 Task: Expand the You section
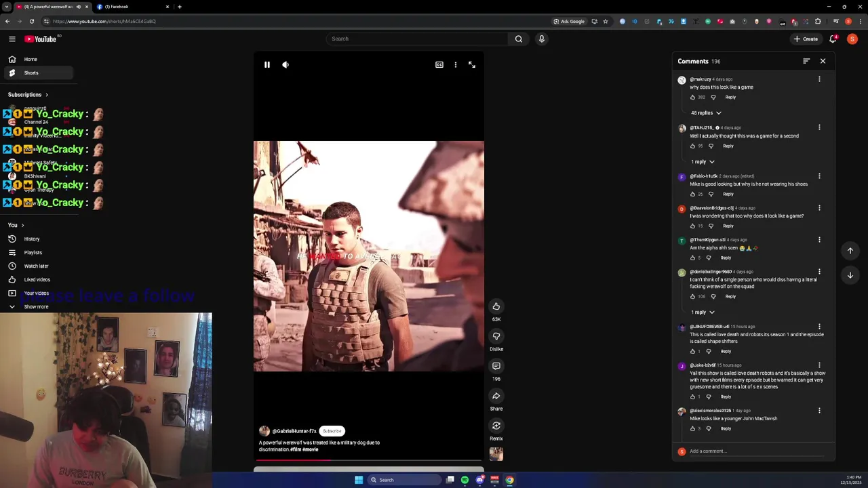16,225
